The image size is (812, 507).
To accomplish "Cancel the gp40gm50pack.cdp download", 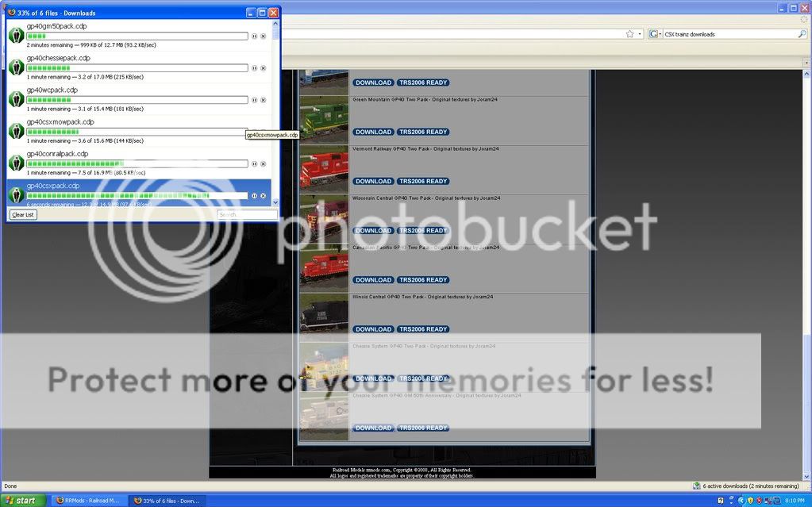I will [x=263, y=36].
